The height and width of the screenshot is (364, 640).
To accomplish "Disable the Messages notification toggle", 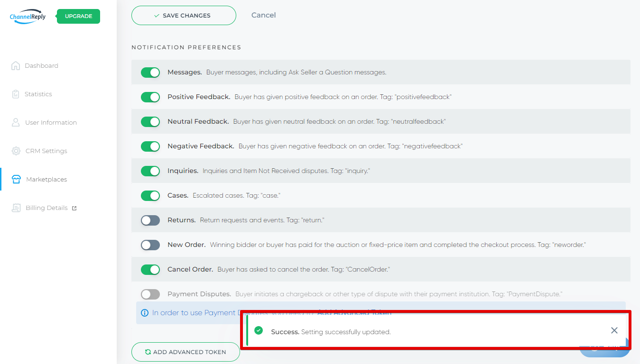I will coord(150,73).
